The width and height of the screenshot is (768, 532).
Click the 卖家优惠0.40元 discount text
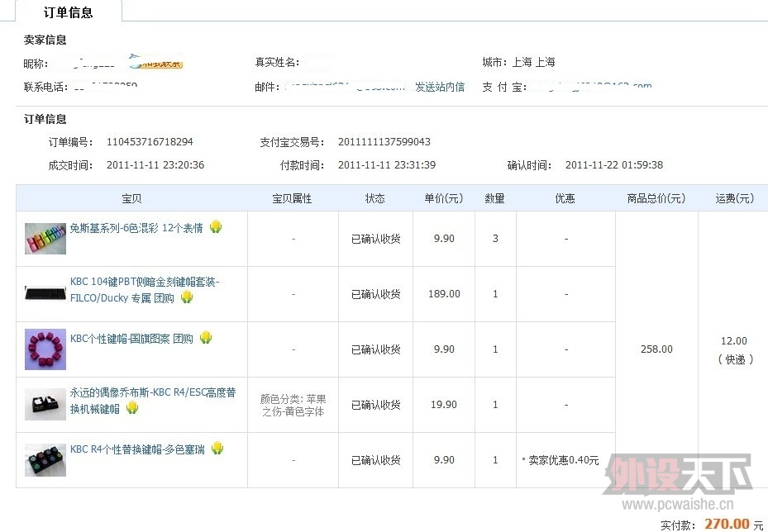pos(563,460)
